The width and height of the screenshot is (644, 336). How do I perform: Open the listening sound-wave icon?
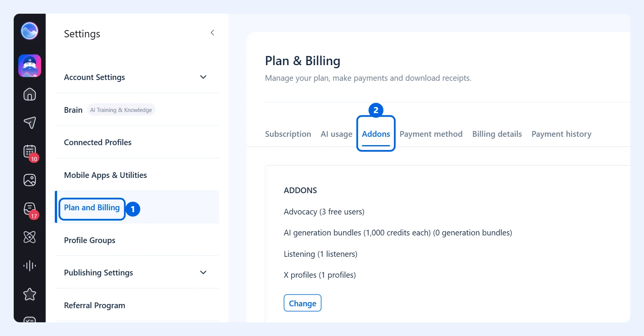tap(30, 266)
